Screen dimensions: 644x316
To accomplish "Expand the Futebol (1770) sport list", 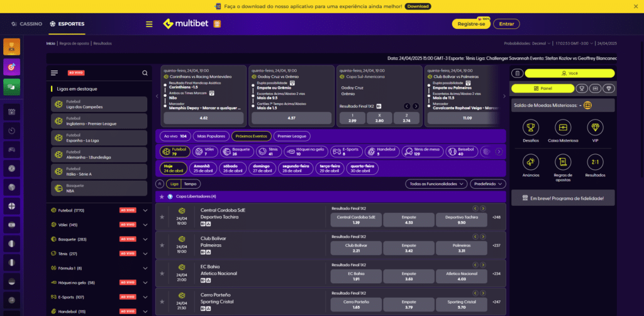I will tap(145, 210).
